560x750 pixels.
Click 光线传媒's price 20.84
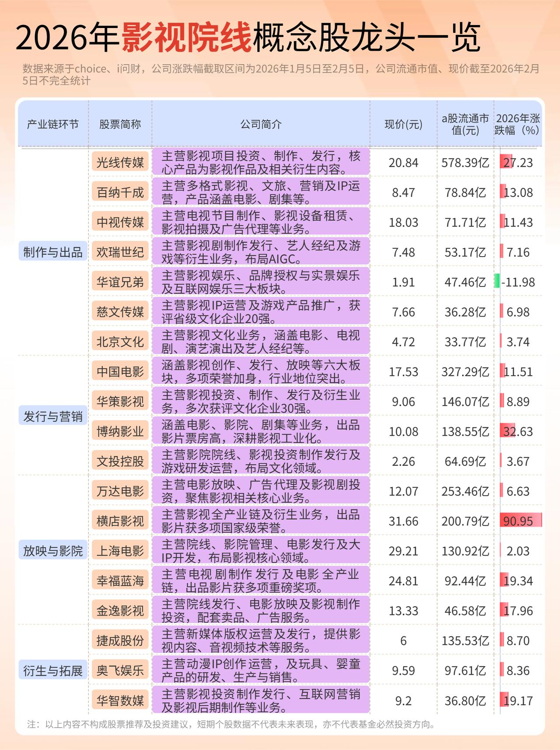pos(403,163)
